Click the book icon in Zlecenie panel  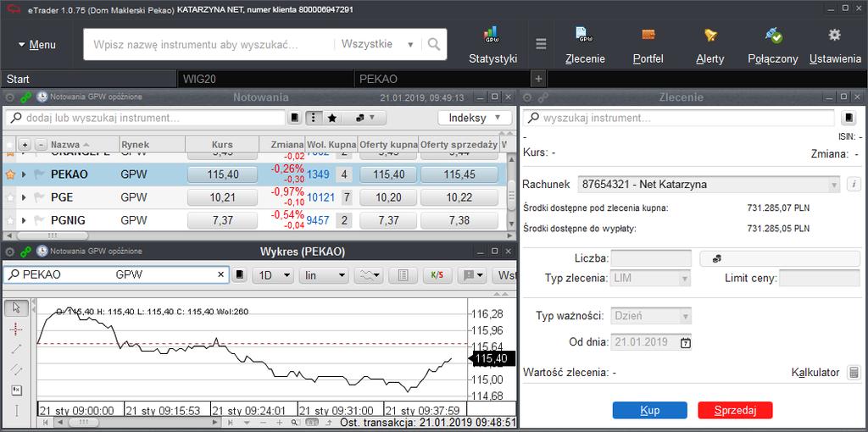click(x=849, y=118)
